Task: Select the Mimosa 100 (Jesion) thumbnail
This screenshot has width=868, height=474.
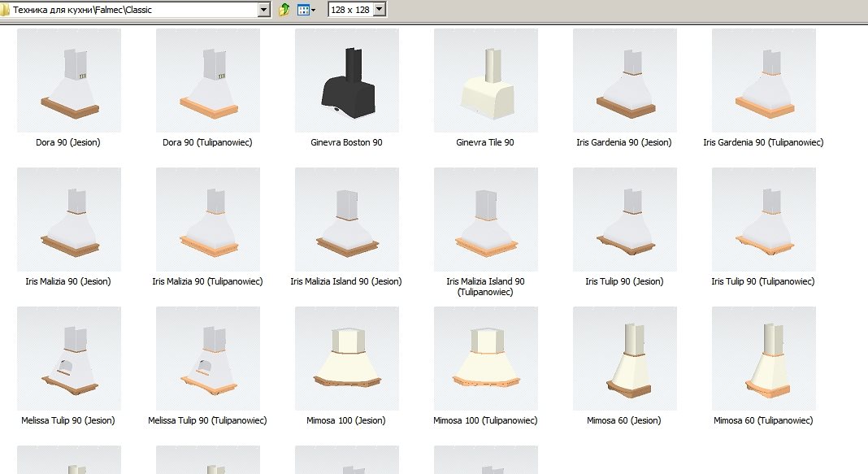Action: 347,359
